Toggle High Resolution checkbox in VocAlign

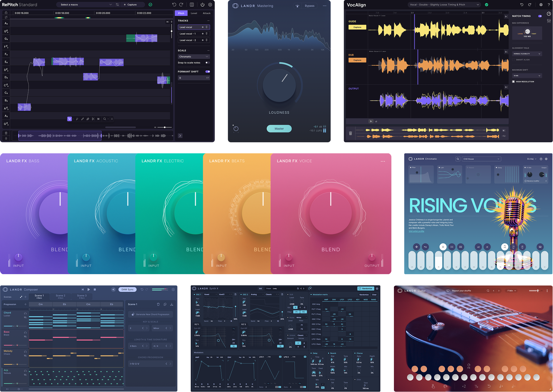coord(514,82)
